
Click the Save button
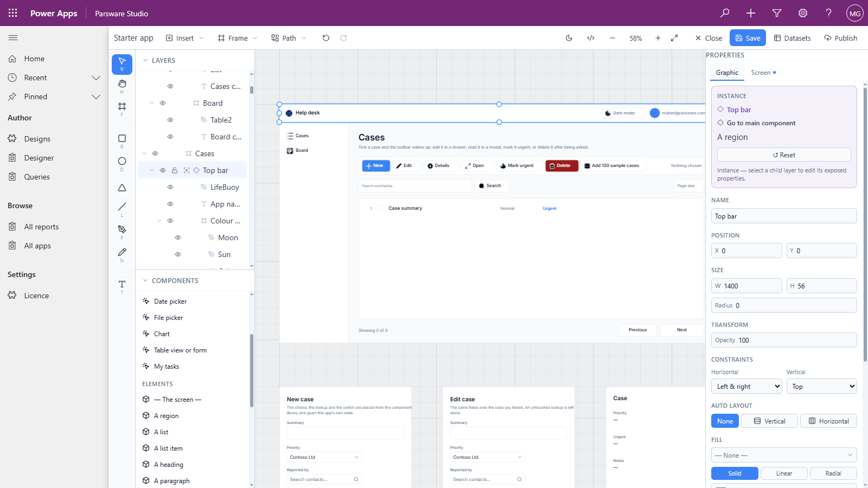point(748,38)
